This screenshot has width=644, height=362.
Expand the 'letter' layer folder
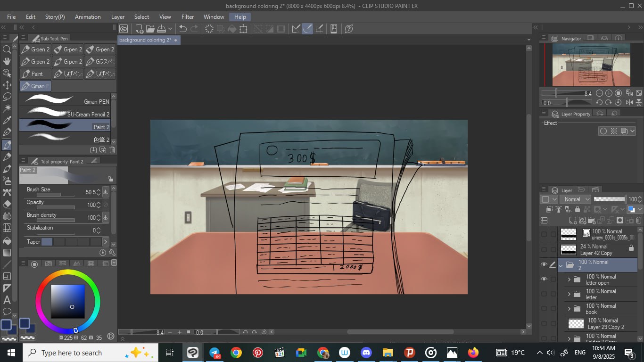(x=569, y=294)
